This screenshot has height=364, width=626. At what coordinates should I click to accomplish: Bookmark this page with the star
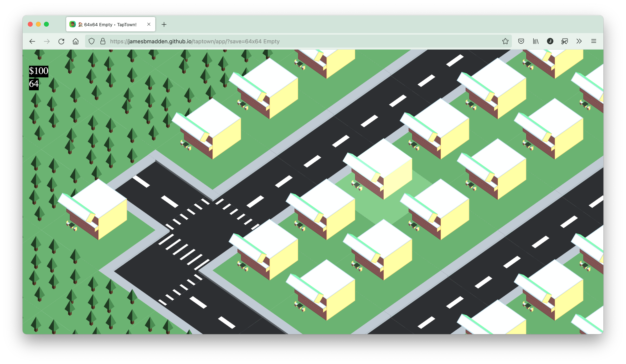pos(505,41)
